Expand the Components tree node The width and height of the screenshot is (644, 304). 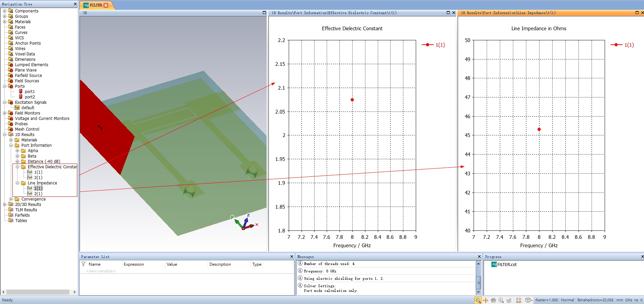4,11
